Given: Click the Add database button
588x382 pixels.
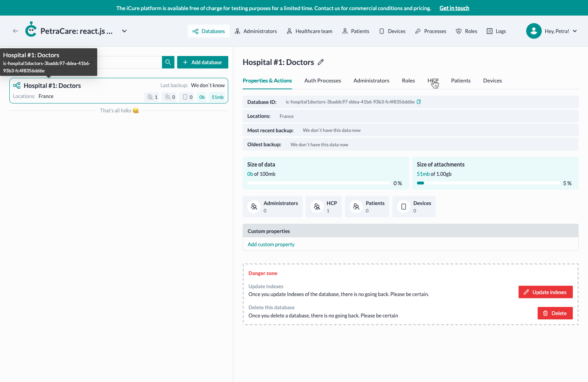Looking at the screenshot, I should tap(203, 62).
